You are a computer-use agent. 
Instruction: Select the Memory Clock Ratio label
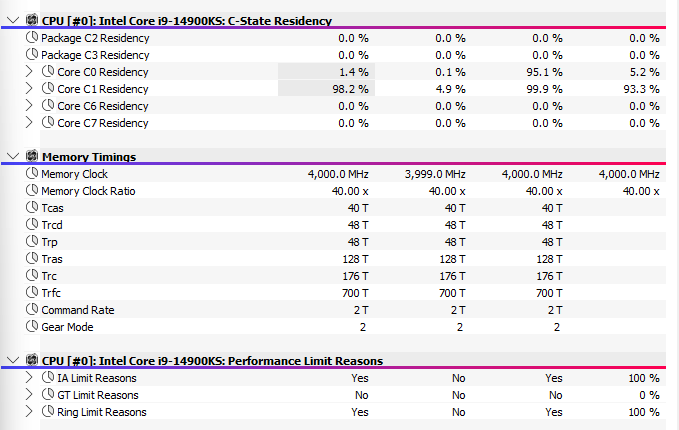(88, 191)
